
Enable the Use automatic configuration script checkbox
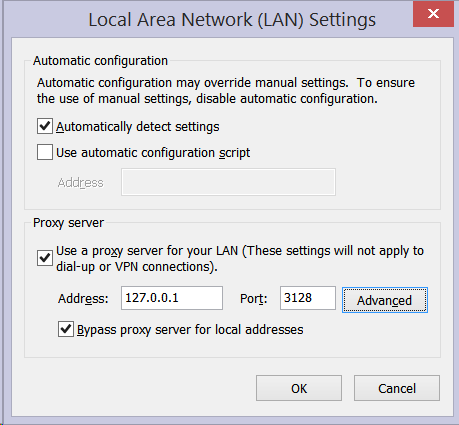coord(45,152)
